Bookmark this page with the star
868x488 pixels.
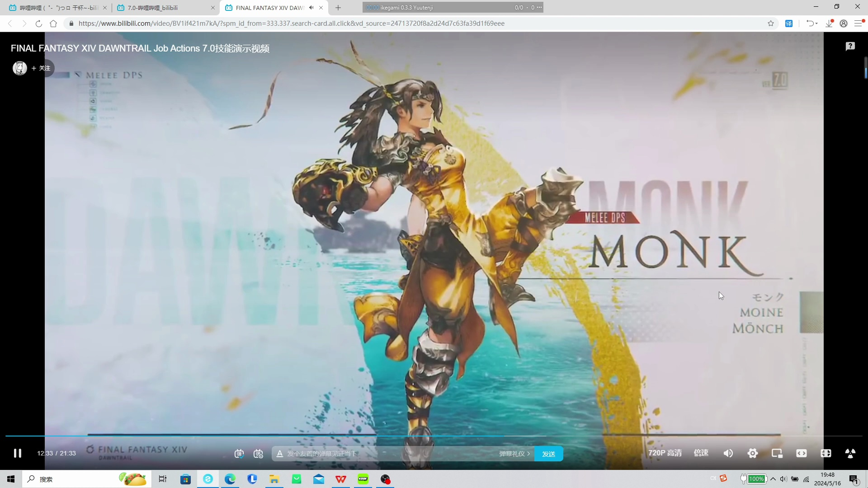point(771,23)
